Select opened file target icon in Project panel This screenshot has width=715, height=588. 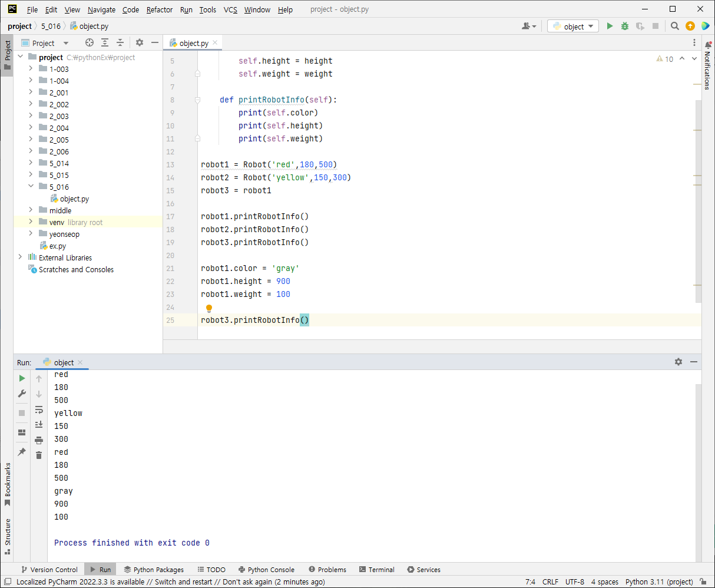point(90,42)
